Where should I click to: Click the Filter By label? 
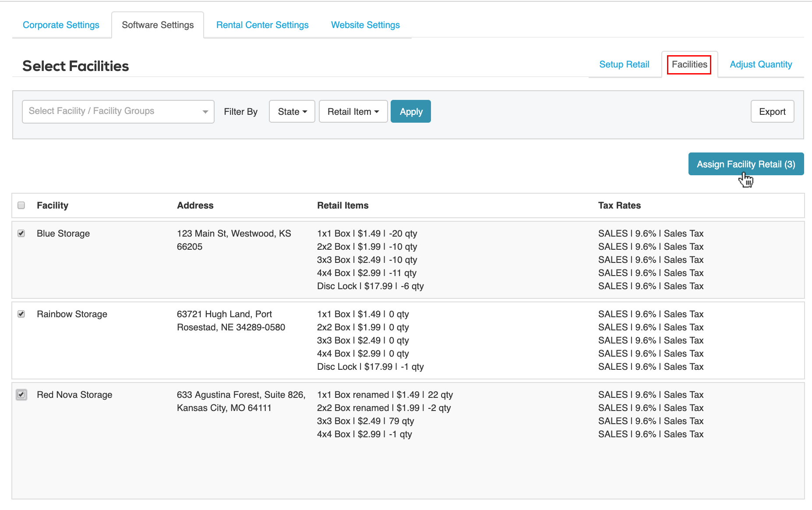pos(240,112)
